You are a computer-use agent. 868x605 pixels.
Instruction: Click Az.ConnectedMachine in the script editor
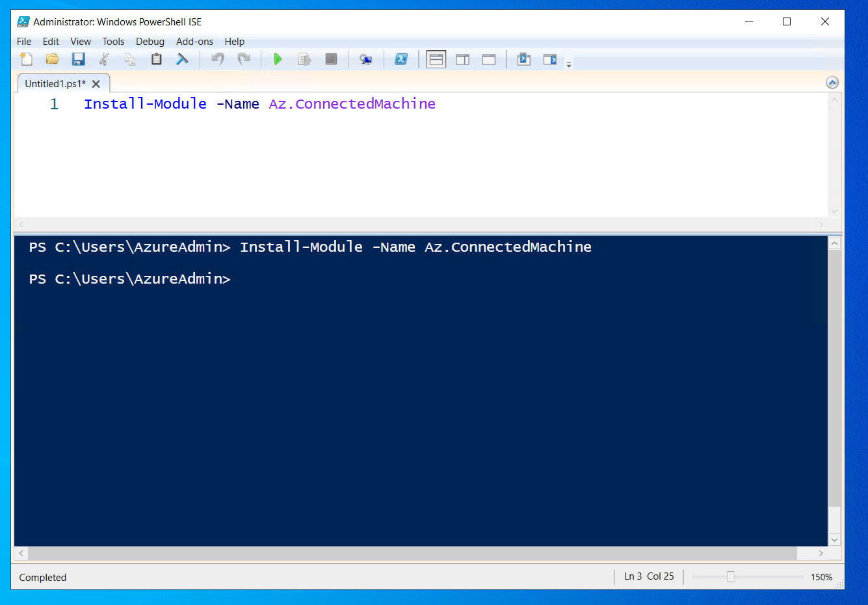(352, 103)
